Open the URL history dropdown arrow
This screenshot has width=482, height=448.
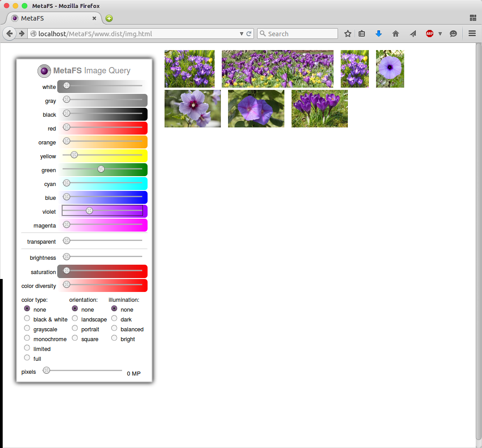click(241, 34)
